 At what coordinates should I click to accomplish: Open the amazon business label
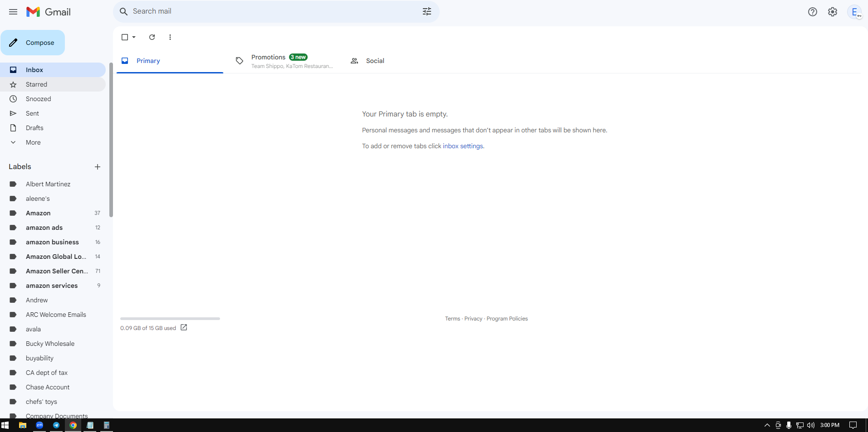tap(53, 242)
